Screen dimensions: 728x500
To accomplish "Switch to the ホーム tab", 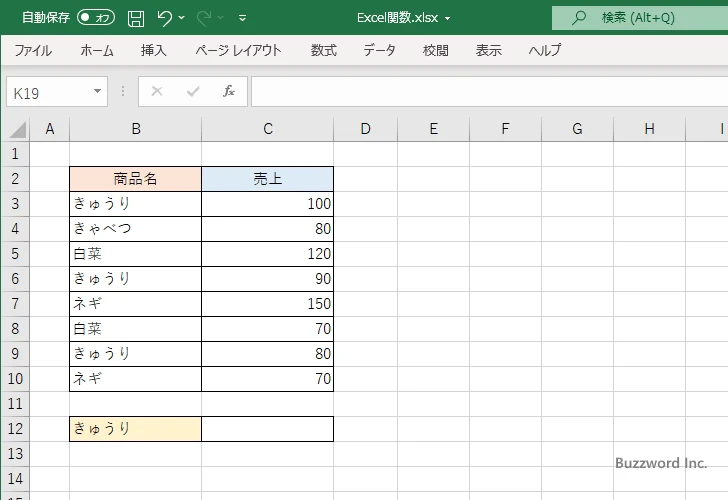I will (97, 50).
